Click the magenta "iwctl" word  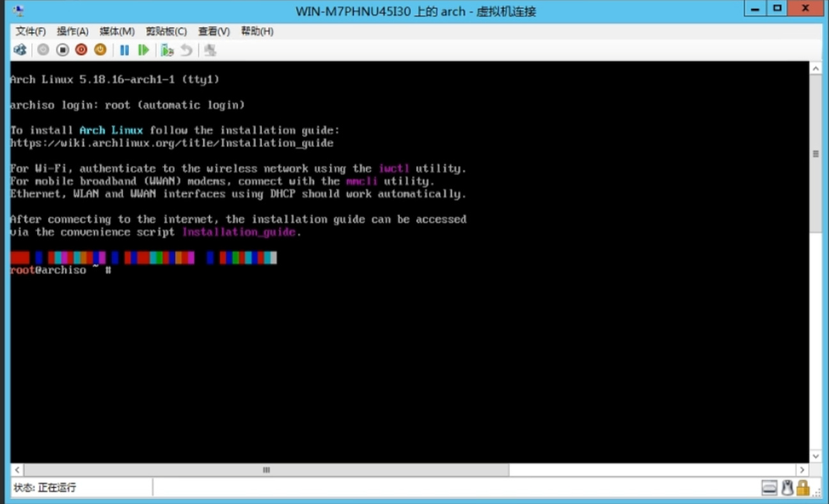393,168
